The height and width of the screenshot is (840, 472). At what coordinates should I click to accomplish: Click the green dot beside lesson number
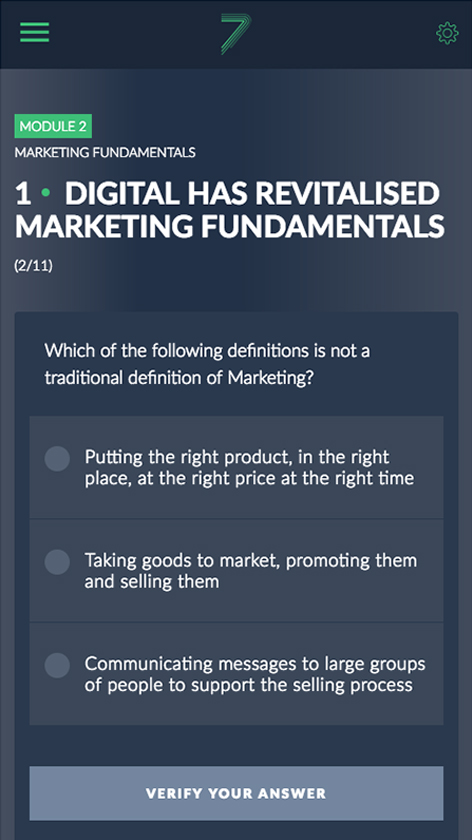coord(45,193)
